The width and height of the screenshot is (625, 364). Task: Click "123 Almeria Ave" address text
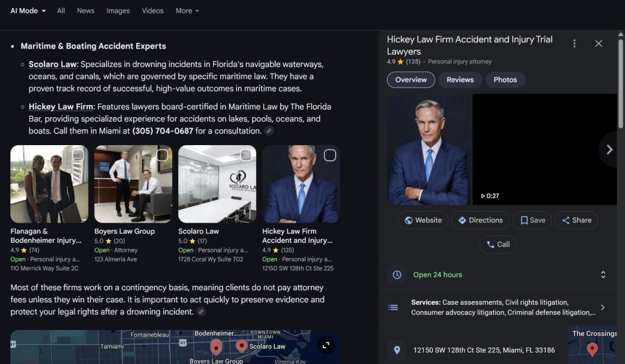(115, 259)
